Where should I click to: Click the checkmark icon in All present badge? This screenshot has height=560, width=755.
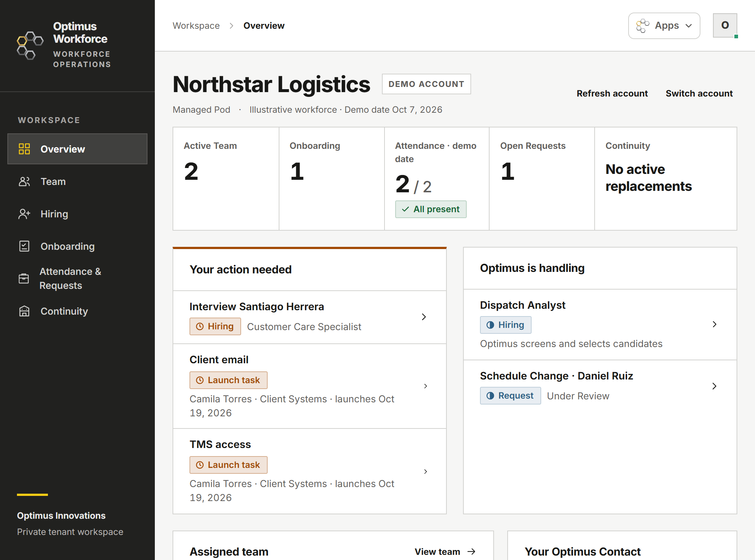click(406, 209)
